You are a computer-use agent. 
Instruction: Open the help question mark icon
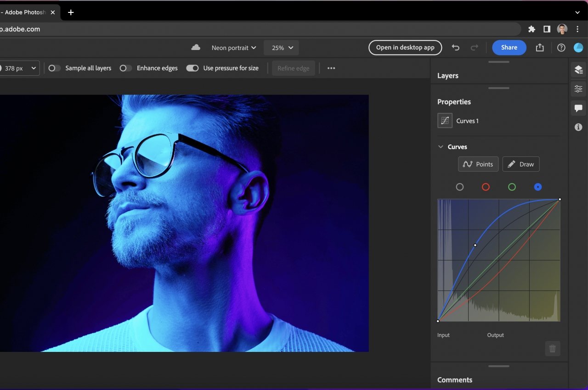coord(561,48)
